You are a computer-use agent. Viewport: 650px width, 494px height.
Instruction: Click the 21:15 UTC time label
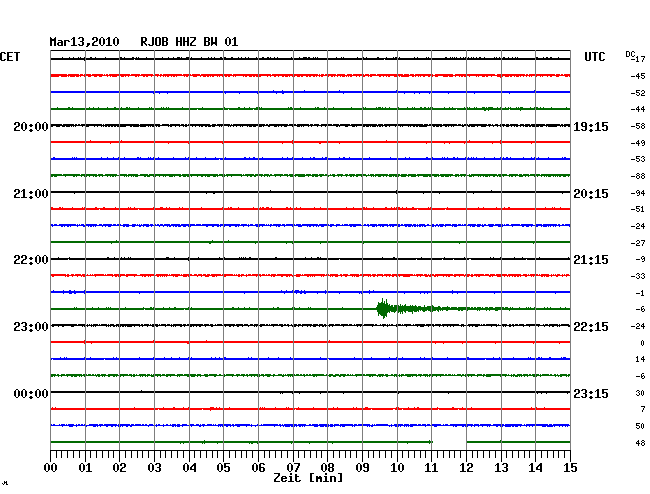(591, 260)
